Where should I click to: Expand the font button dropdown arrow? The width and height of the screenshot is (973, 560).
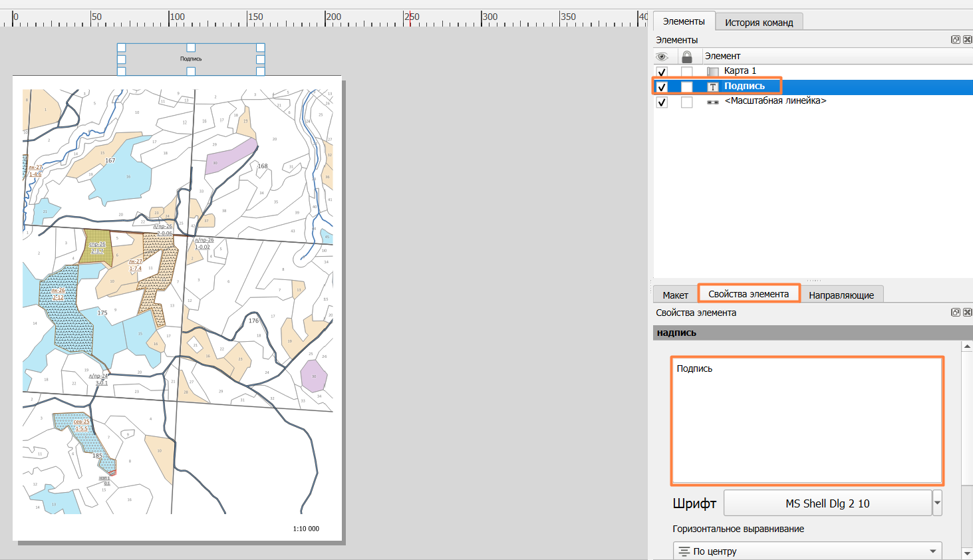pyautogui.click(x=937, y=503)
